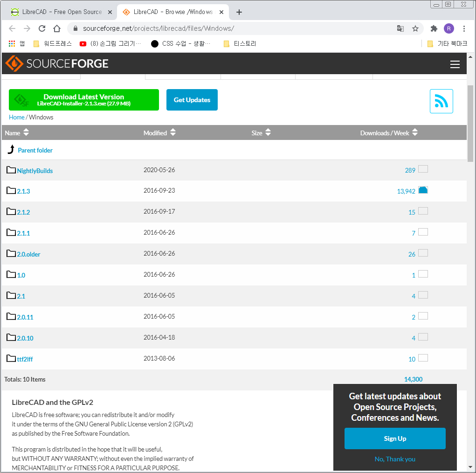476x473 pixels.
Task: Open the 1.0 folder link
Action: pyautogui.click(x=21, y=275)
